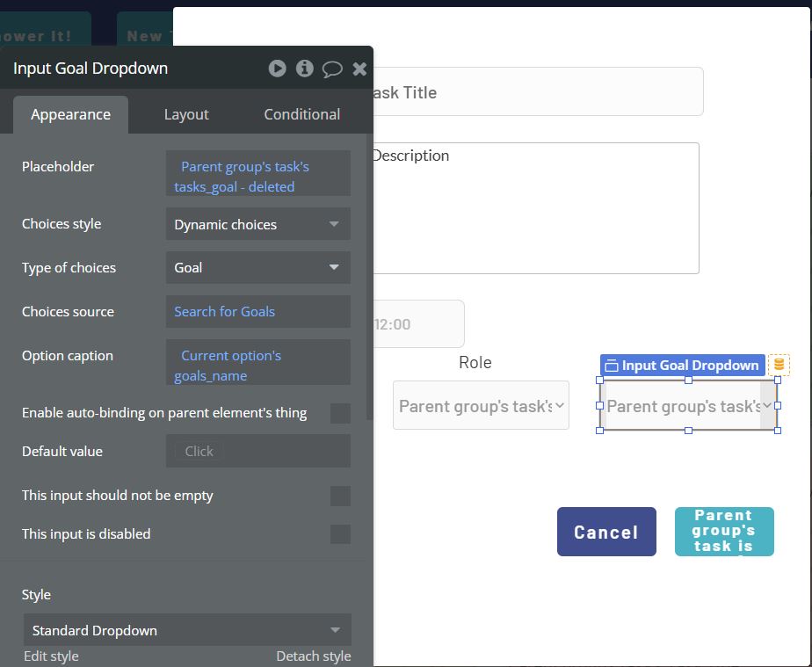Close the Input Goal Dropdown property editor
Image resolution: width=812 pixels, height=667 pixels.
[x=359, y=69]
